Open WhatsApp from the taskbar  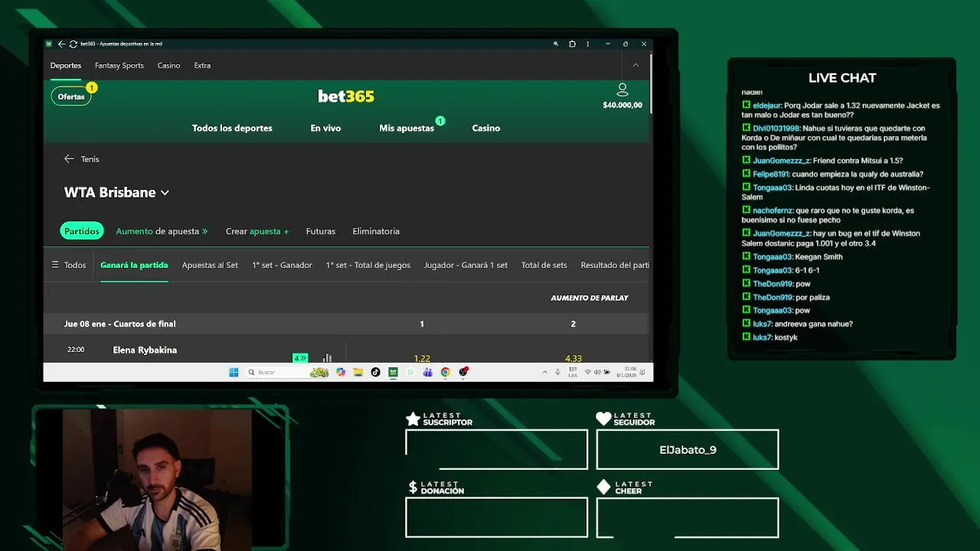click(410, 372)
